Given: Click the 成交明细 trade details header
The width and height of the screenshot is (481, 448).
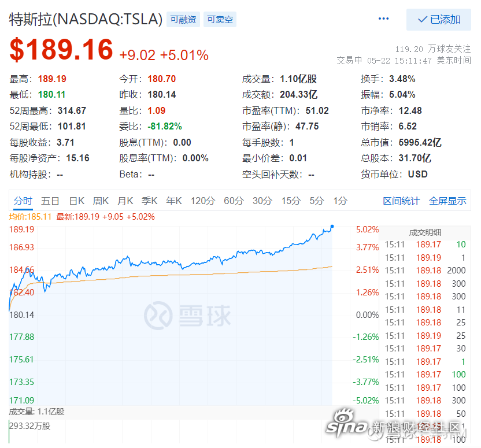Looking at the screenshot, I should [x=425, y=232].
